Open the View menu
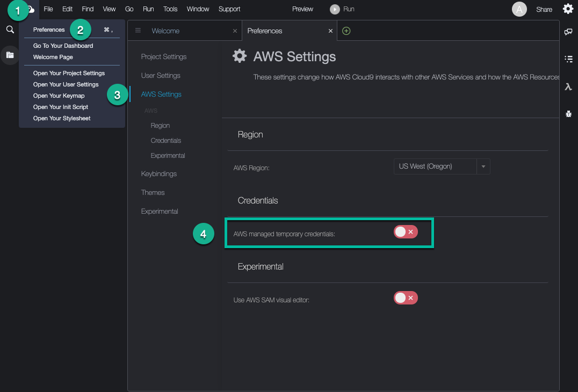 (x=109, y=9)
